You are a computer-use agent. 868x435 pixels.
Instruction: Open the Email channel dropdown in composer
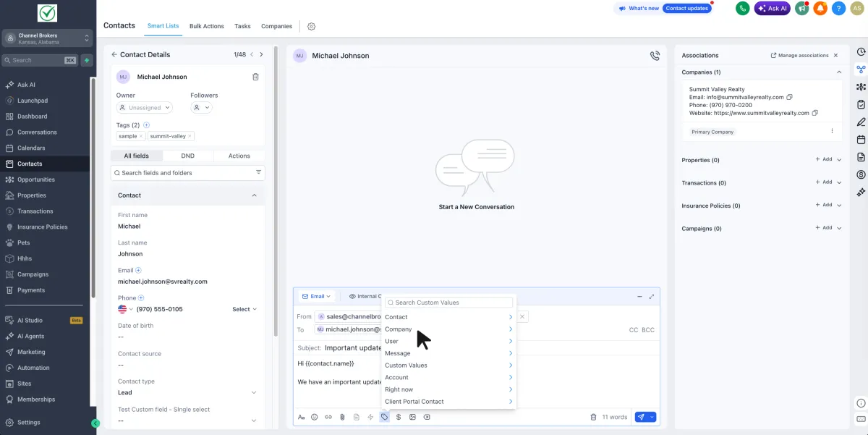[316, 296]
